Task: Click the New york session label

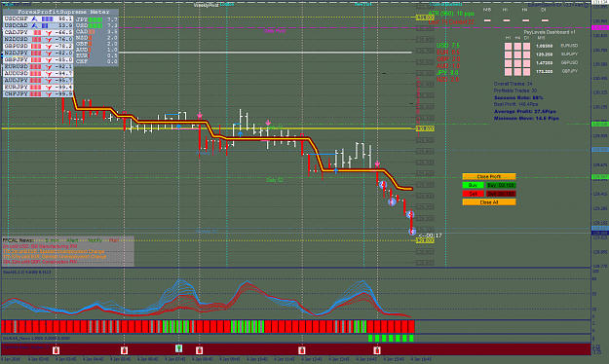Action: pos(362,4)
